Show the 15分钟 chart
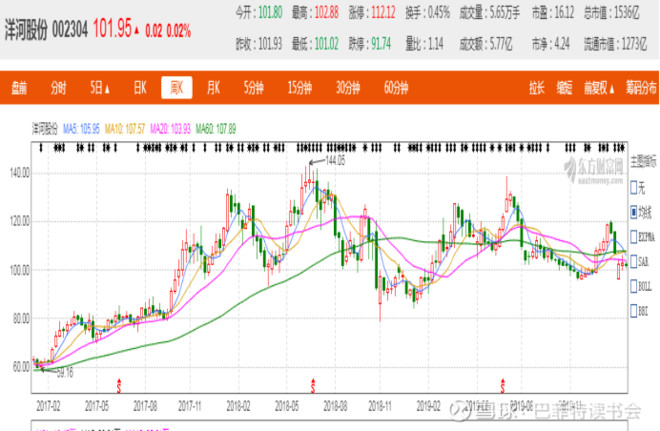This screenshot has width=660, height=431. point(300,88)
